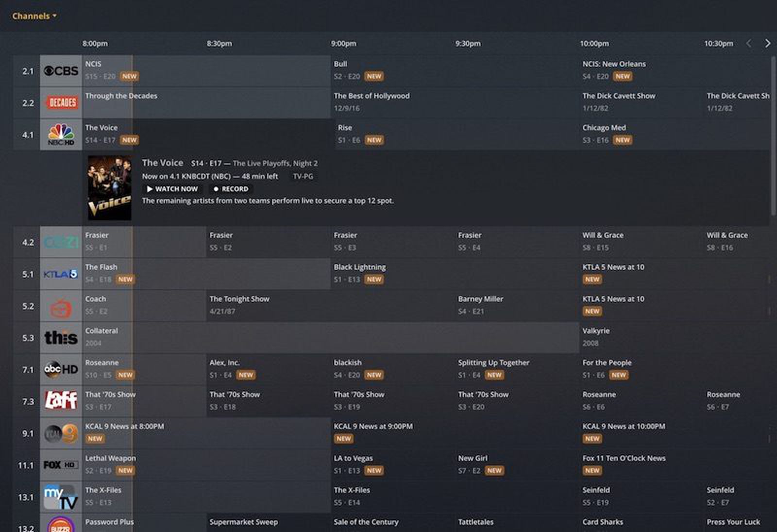Select the KCAL 9 channel logo
The image size is (777, 532).
point(60,433)
